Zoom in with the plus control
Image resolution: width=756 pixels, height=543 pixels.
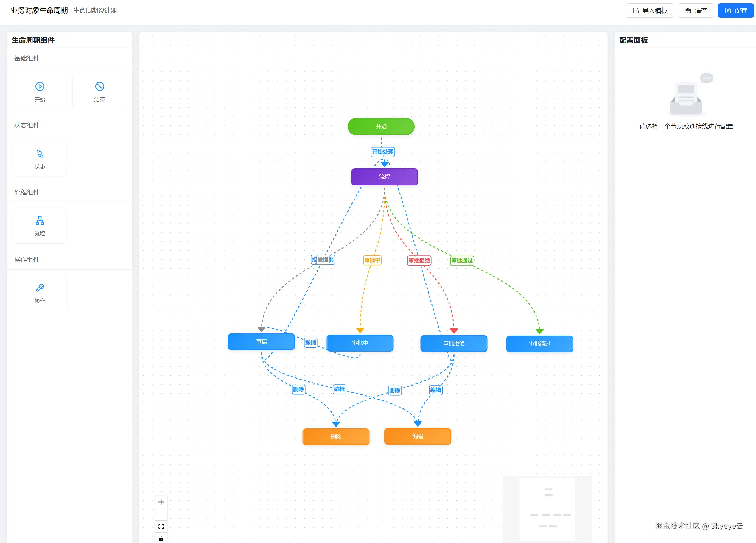pos(161,502)
